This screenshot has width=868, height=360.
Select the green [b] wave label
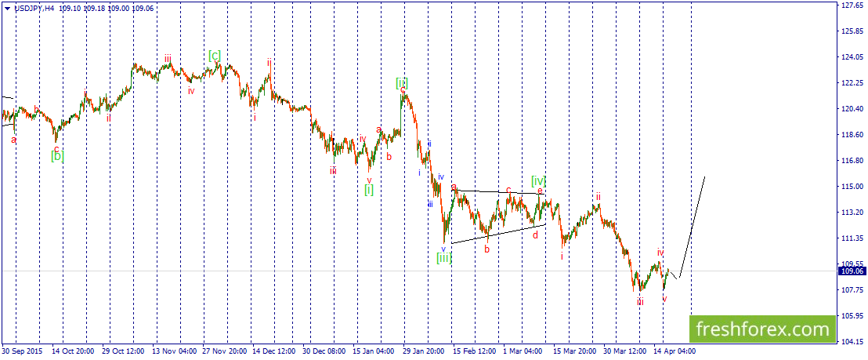coord(57,156)
